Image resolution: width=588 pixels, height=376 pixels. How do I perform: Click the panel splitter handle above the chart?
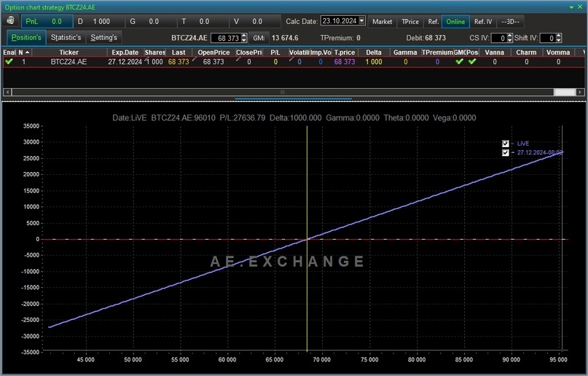point(293,99)
